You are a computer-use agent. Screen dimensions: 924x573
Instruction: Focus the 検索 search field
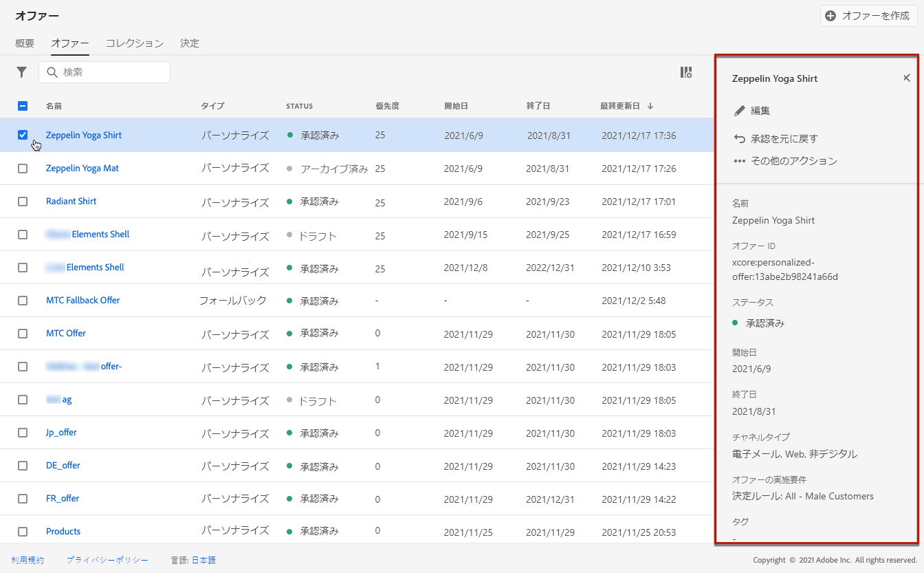coord(104,72)
